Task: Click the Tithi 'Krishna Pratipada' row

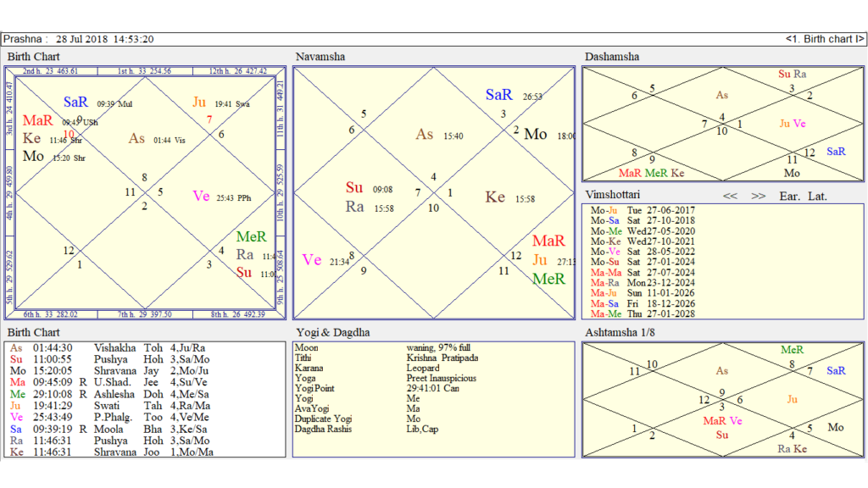Action: click(x=387, y=358)
